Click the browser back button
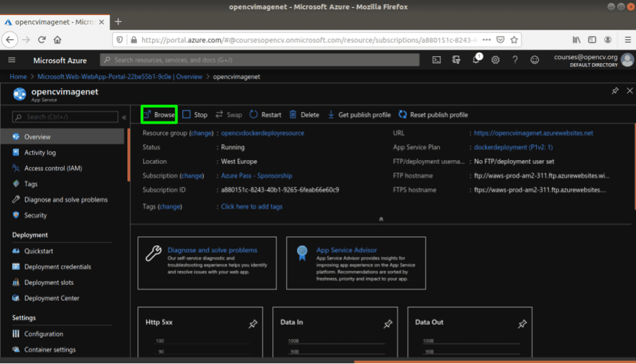The image size is (636, 364). coord(10,40)
